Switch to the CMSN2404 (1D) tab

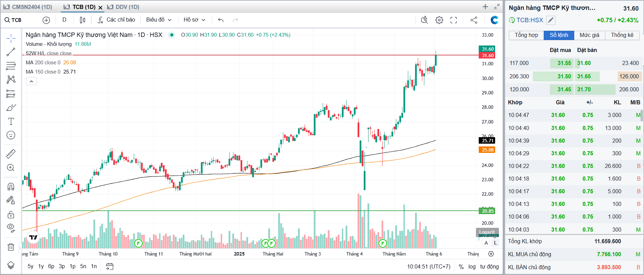coord(28,7)
